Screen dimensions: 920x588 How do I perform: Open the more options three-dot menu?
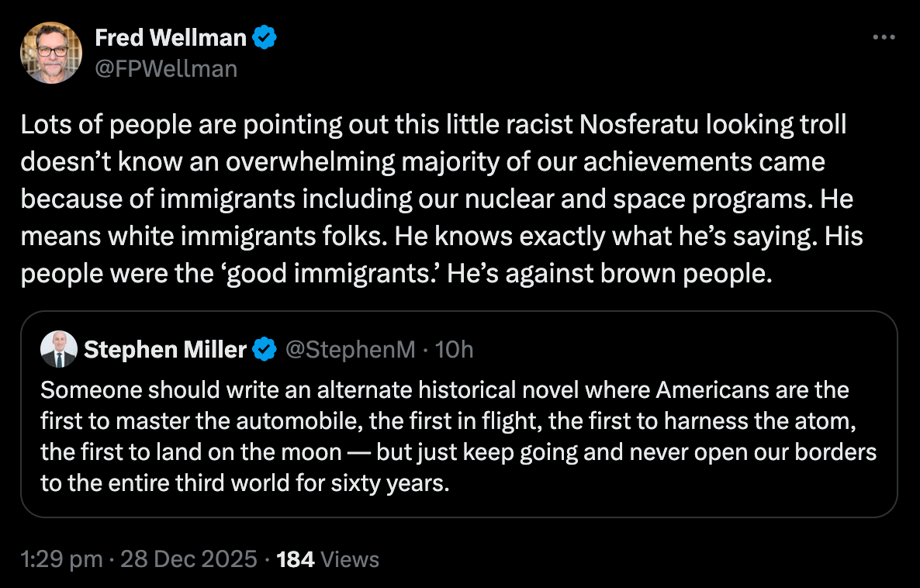pos(884,36)
